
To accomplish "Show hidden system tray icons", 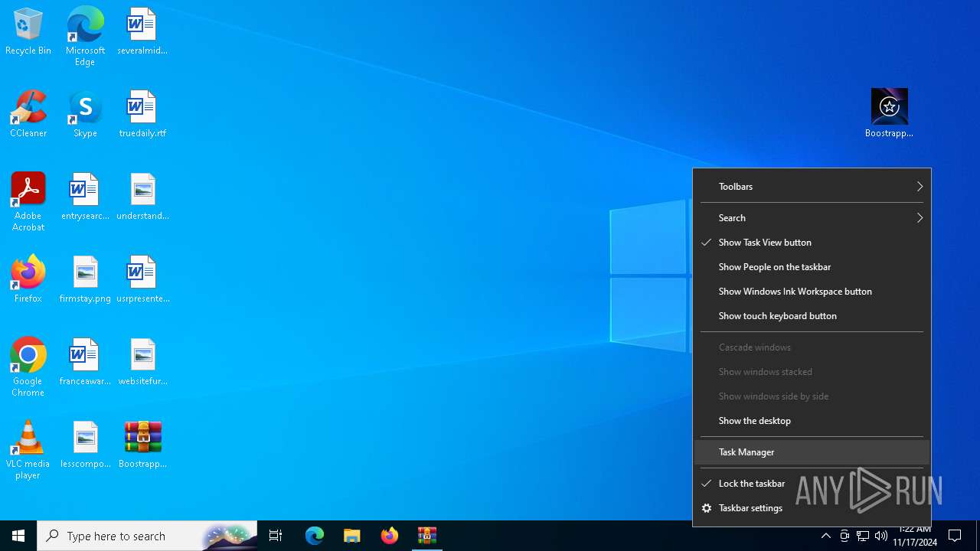I will pos(825,536).
